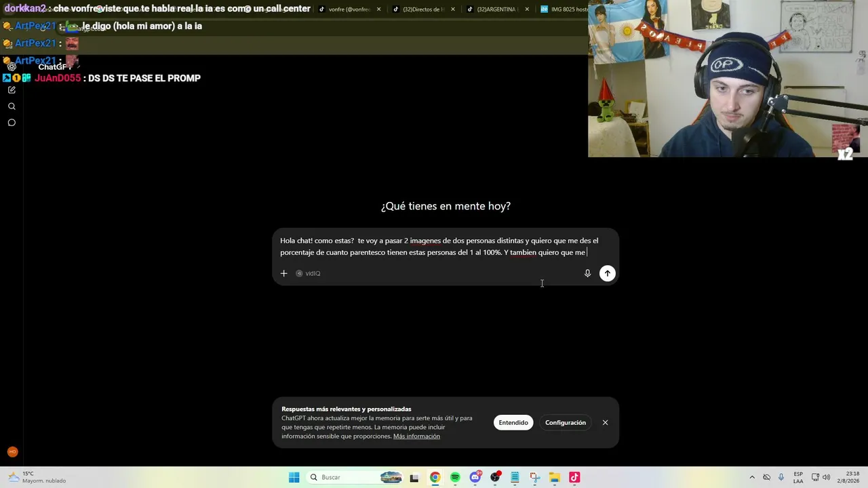Click the cloud sync tray icon
Screen dimensions: 868x488
click(x=766, y=477)
